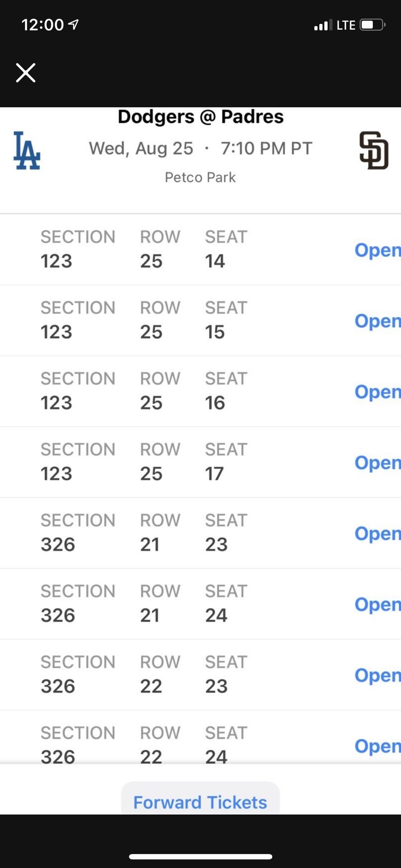This screenshot has height=868, width=401.
Task: Tap the 12:00 clock in status bar
Action: coord(43,25)
